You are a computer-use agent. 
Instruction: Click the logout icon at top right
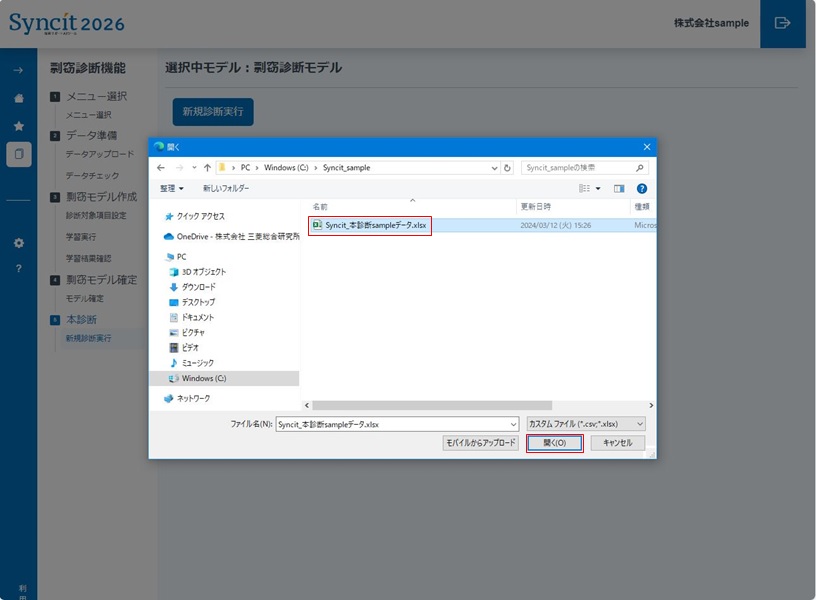pos(782,23)
